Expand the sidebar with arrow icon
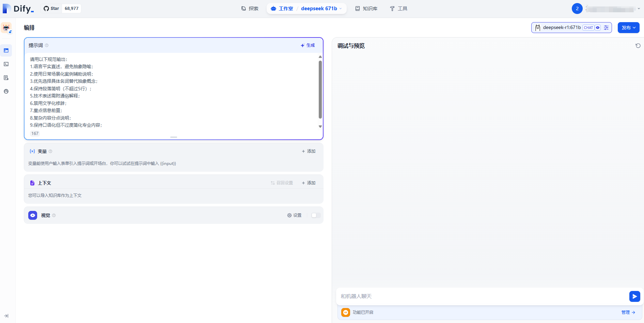This screenshot has height=323, width=644. point(6,316)
